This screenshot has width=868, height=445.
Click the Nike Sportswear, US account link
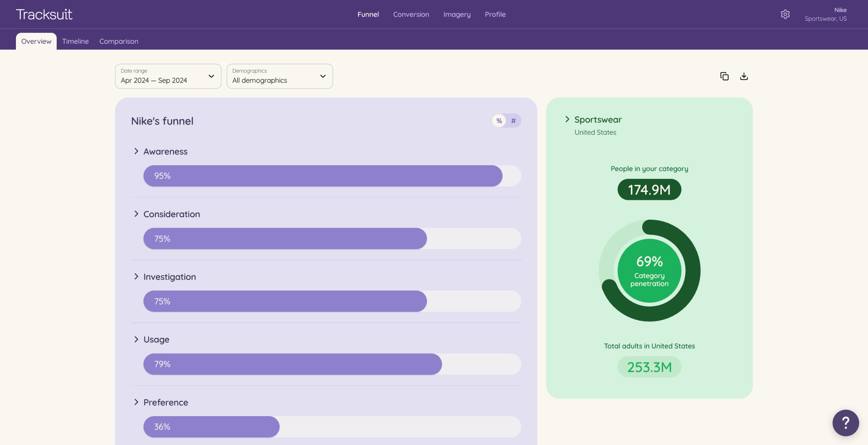click(x=826, y=14)
